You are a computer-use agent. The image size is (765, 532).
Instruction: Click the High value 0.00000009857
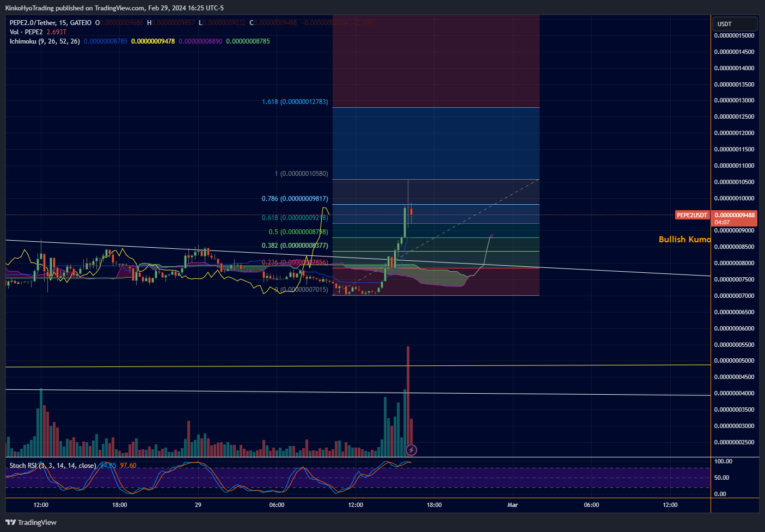click(x=173, y=23)
